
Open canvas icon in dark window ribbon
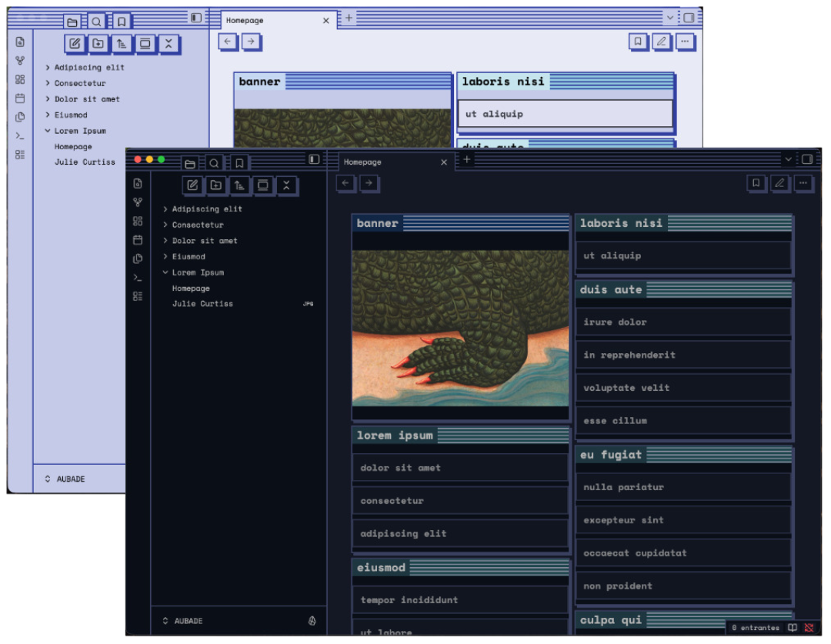[138, 221]
